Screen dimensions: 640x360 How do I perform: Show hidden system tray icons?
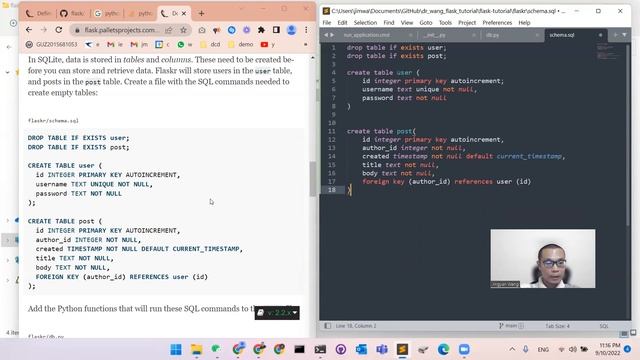pos(512,349)
